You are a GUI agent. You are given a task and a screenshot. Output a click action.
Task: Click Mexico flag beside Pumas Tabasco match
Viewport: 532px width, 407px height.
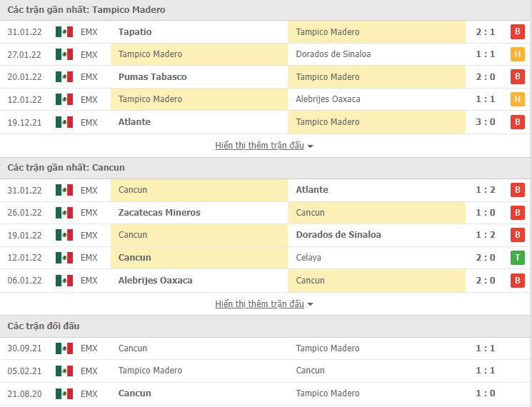[64, 77]
